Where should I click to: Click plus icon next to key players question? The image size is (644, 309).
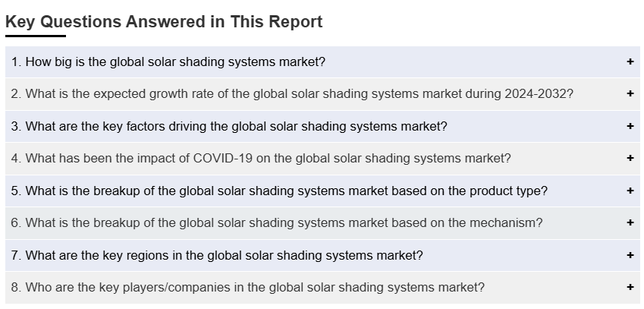click(630, 288)
